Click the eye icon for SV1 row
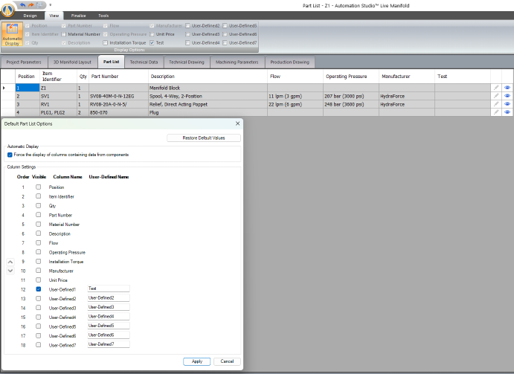The width and height of the screenshot is (514, 374). (507, 96)
